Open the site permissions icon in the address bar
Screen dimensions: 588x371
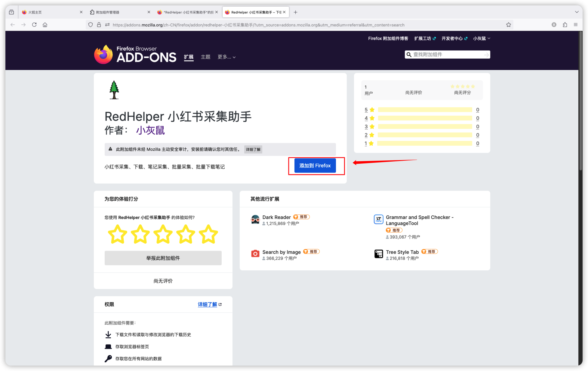[x=107, y=25]
